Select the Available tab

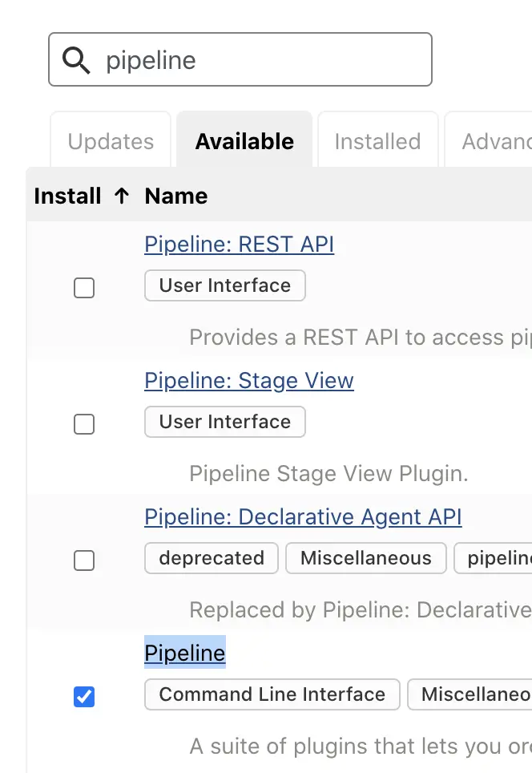[x=244, y=142]
